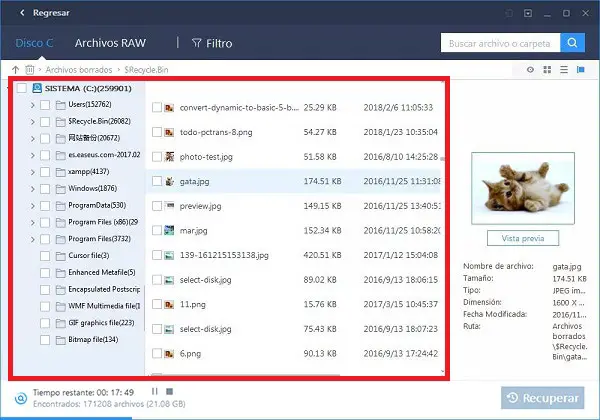The height and width of the screenshot is (420, 600).
Task: Select the select-disk.jpg 89.02 KB row
Action: 293,280
